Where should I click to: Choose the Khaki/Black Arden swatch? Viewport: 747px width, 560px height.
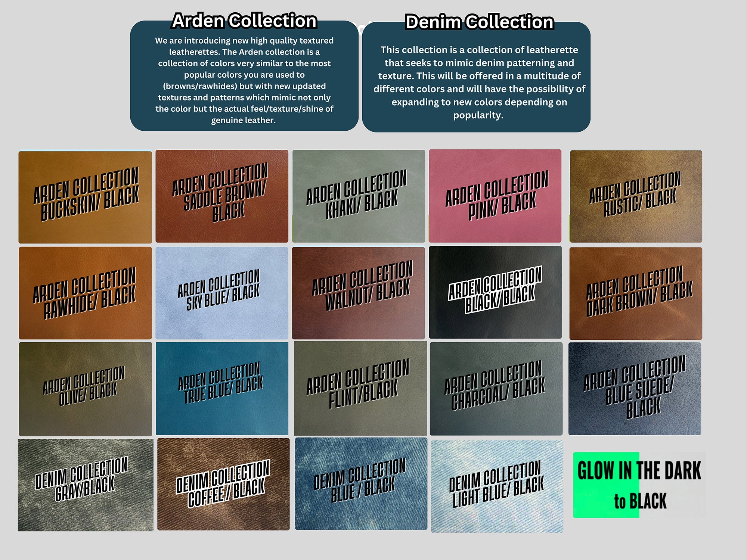click(x=359, y=196)
